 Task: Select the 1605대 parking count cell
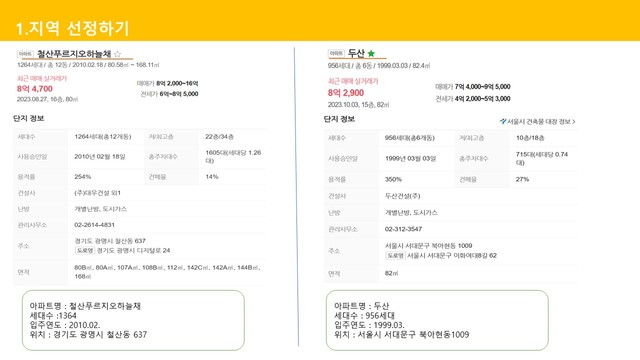233,157
